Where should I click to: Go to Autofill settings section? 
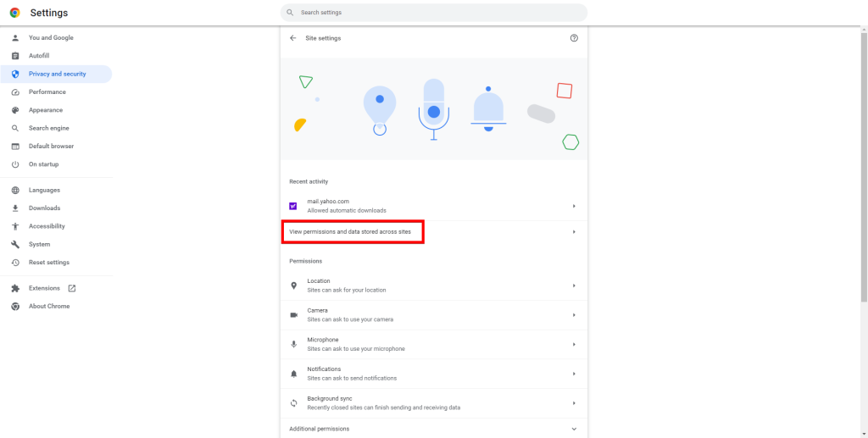click(x=56, y=56)
